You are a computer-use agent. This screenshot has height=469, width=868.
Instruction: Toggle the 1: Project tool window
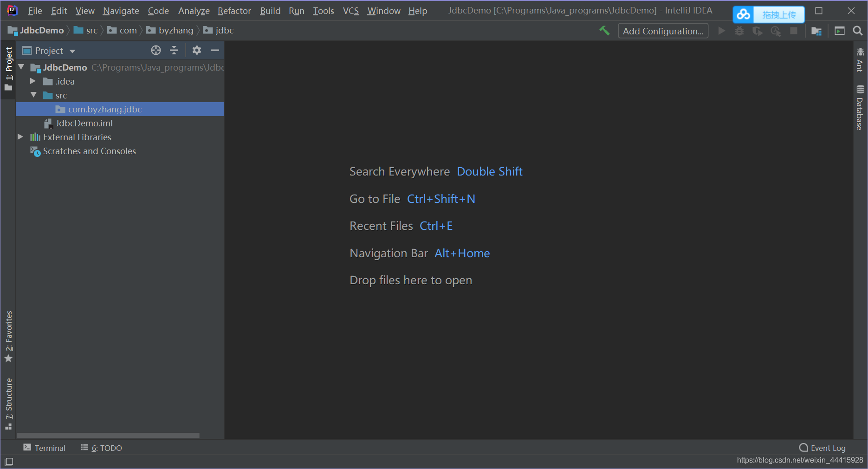[x=8, y=69]
